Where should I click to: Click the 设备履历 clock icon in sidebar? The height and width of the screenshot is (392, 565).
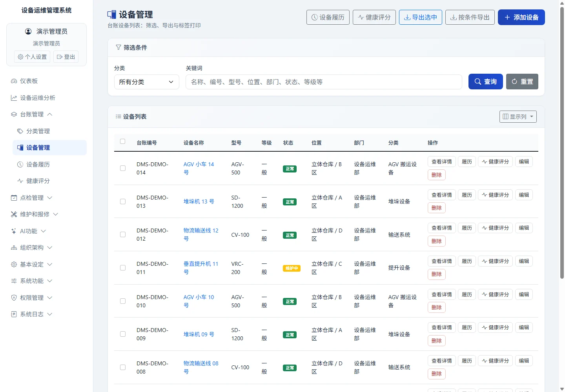click(20, 165)
